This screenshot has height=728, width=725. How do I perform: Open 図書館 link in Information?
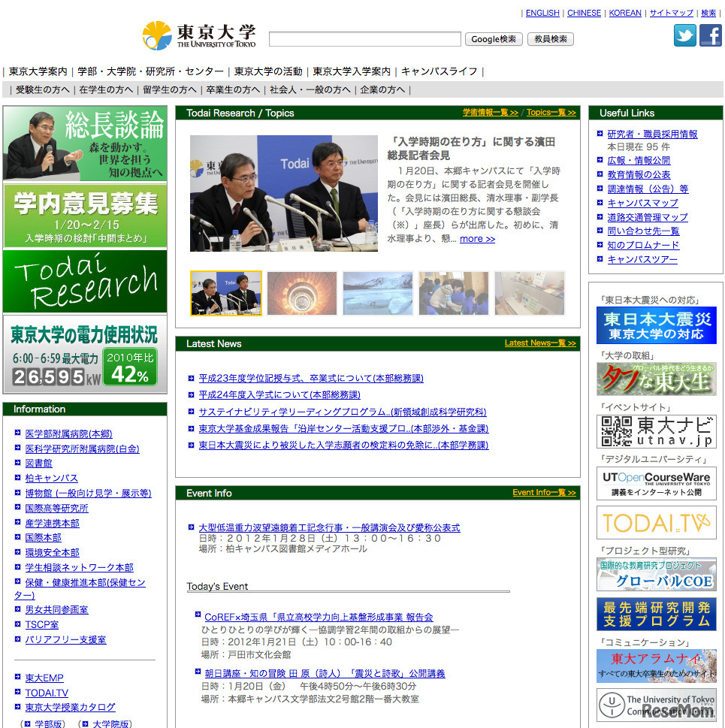click(x=38, y=464)
